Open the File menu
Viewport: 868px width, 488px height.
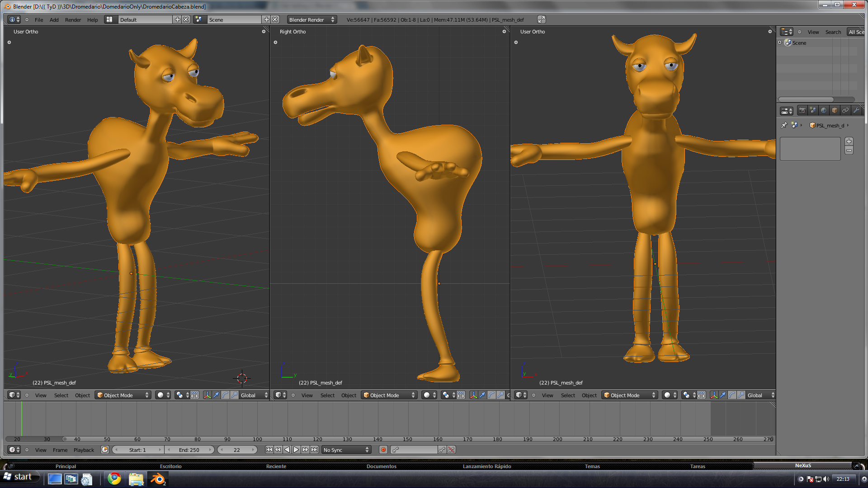click(39, 20)
